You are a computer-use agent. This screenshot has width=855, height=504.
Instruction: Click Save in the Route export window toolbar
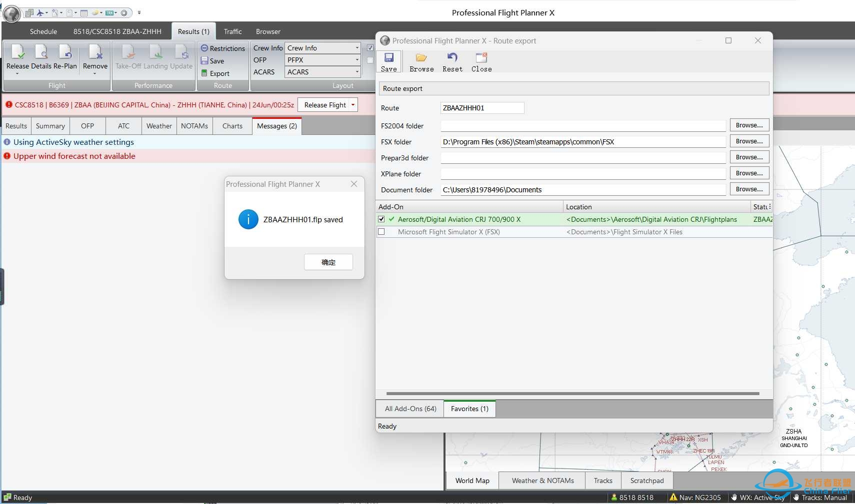pos(389,62)
